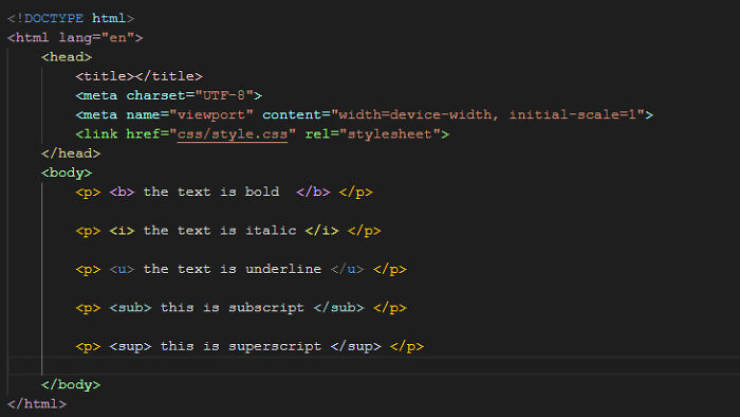The image size is (740, 417).
Task: Click the opening body tag
Action: coord(67,173)
